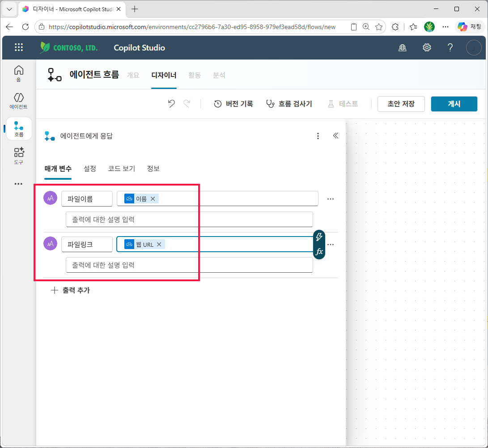
Task: Open 버전 기록
Action: [233, 104]
